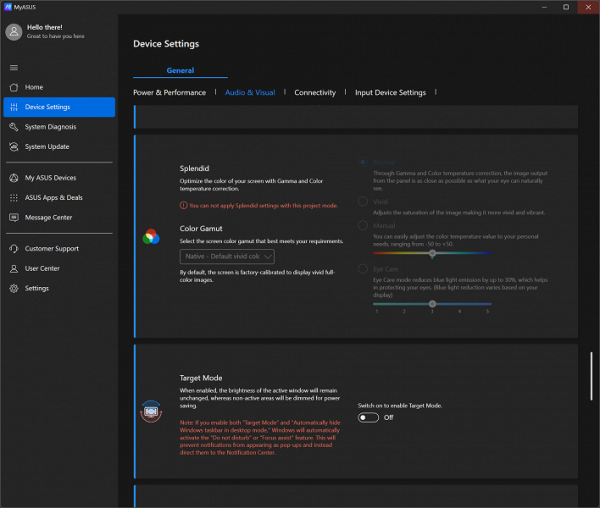Image resolution: width=600 pixels, height=508 pixels.
Task: Switch to the Power & Performance tab
Action: tap(169, 93)
